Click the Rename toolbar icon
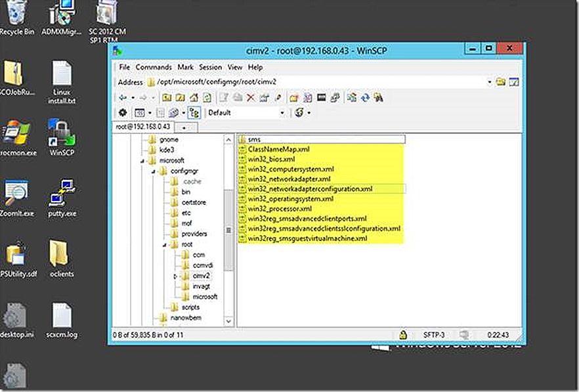Screen dimensions: 579x392 [278, 98]
